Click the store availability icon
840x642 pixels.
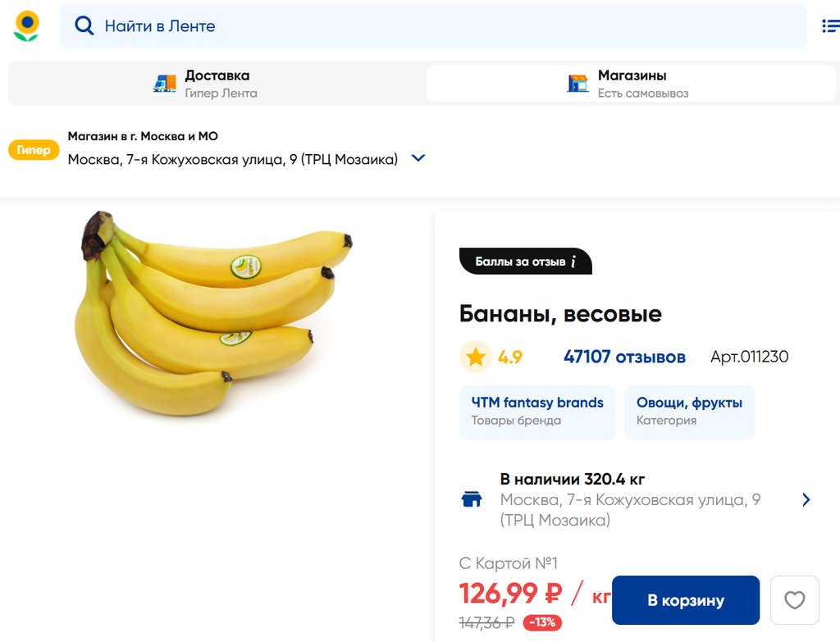click(x=472, y=499)
